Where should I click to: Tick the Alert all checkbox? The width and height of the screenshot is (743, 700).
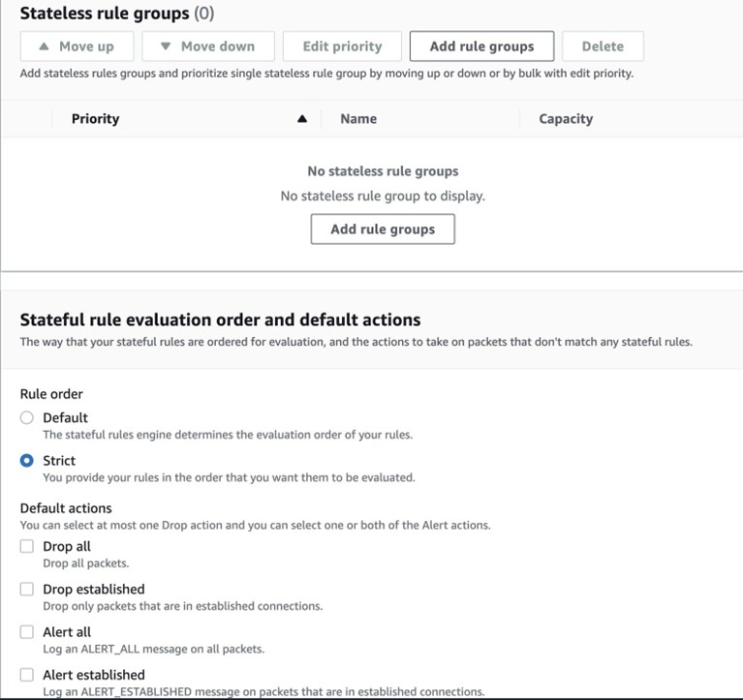pos(27,632)
